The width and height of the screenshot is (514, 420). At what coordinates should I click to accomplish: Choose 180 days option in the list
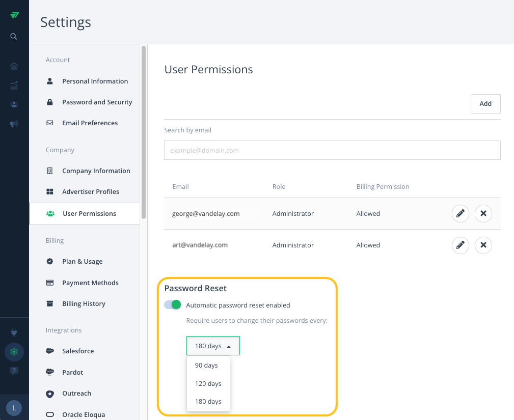208,402
